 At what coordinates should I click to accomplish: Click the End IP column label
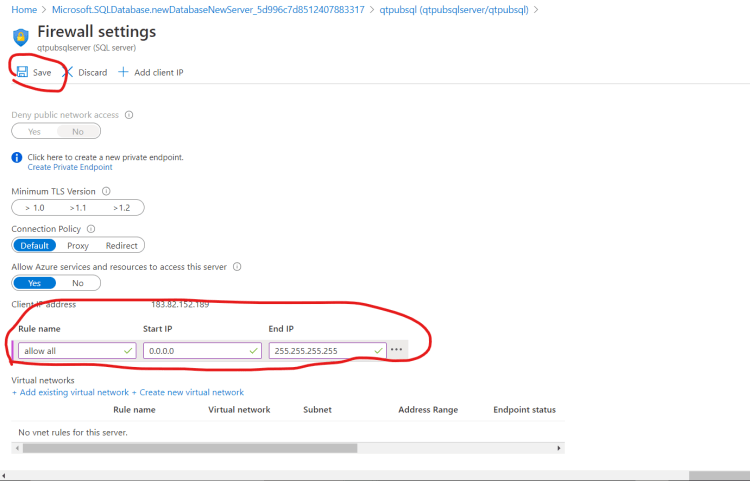coord(281,329)
